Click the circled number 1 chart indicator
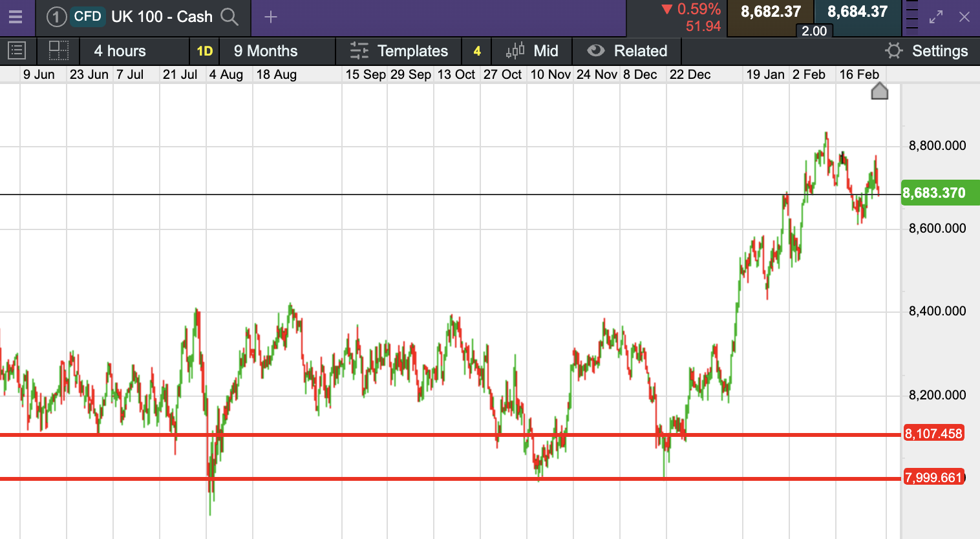Image resolution: width=980 pixels, height=539 pixels. (56, 17)
